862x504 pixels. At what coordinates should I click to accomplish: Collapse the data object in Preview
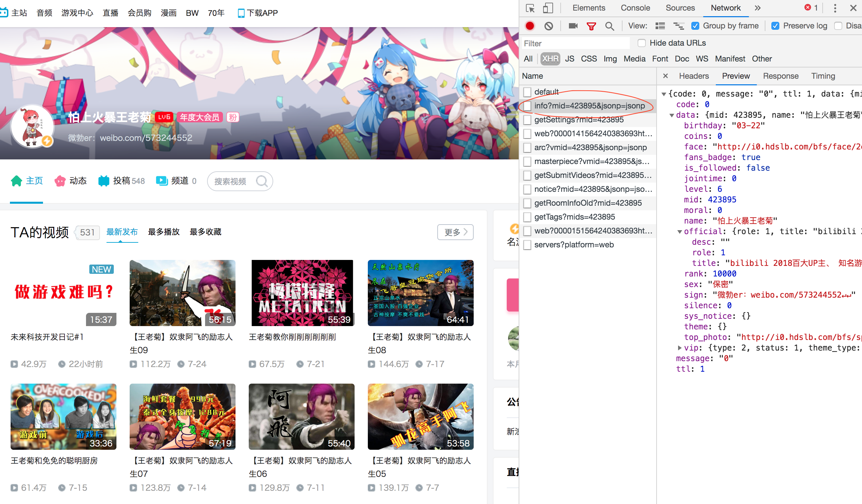672,115
